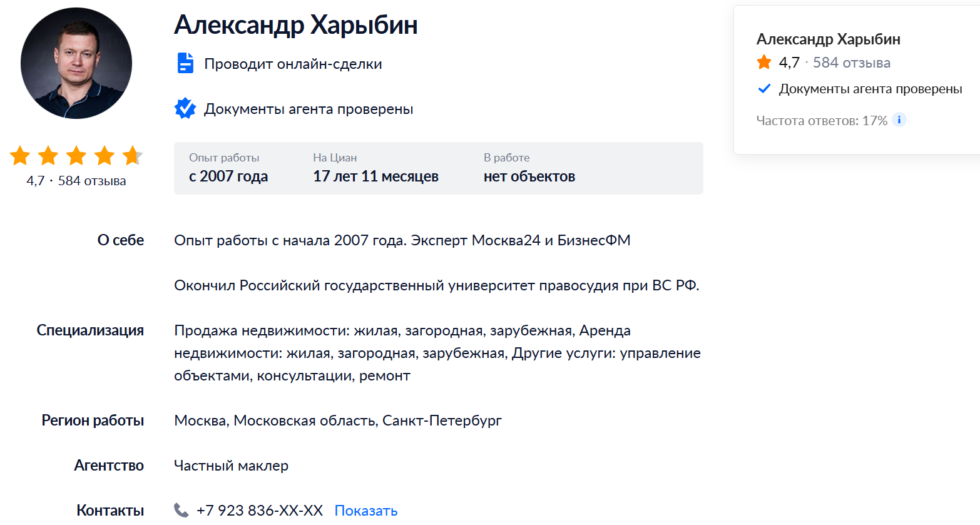Open the phone number with Показать
Viewport: 980px width, 525px height.
point(365,510)
